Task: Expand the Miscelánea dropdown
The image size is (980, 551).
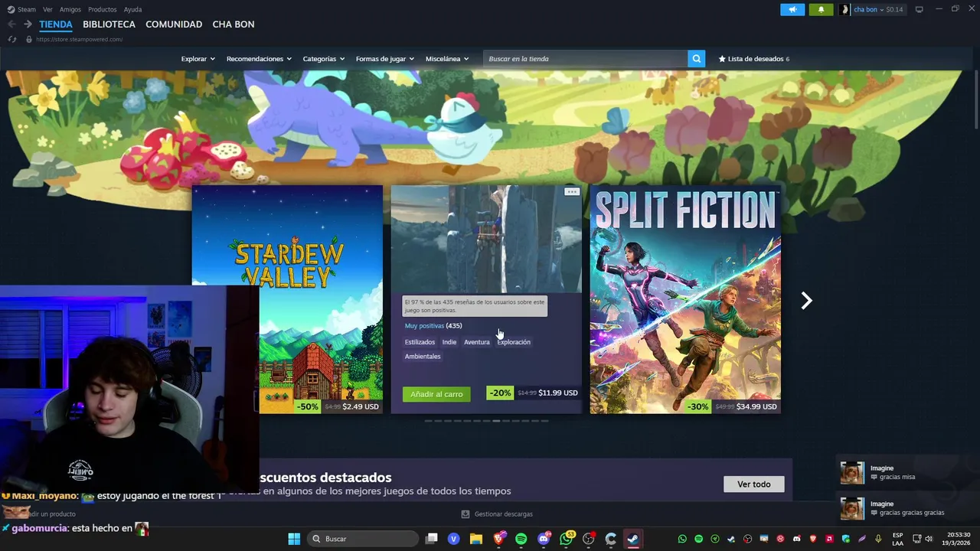Action: 447,59
